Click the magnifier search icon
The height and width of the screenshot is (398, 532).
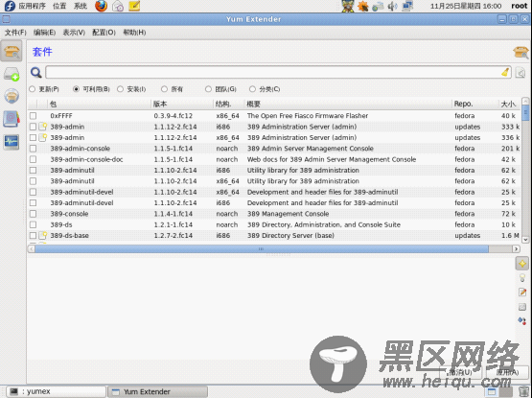36,72
